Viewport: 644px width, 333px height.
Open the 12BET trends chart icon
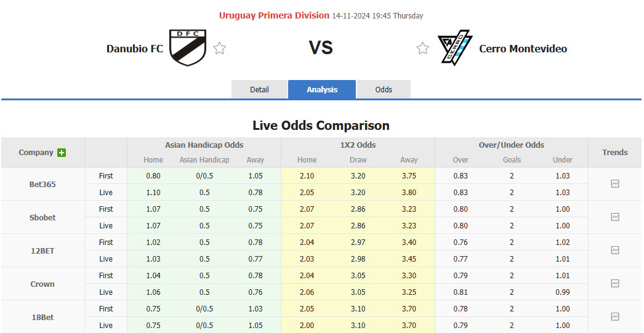614,250
